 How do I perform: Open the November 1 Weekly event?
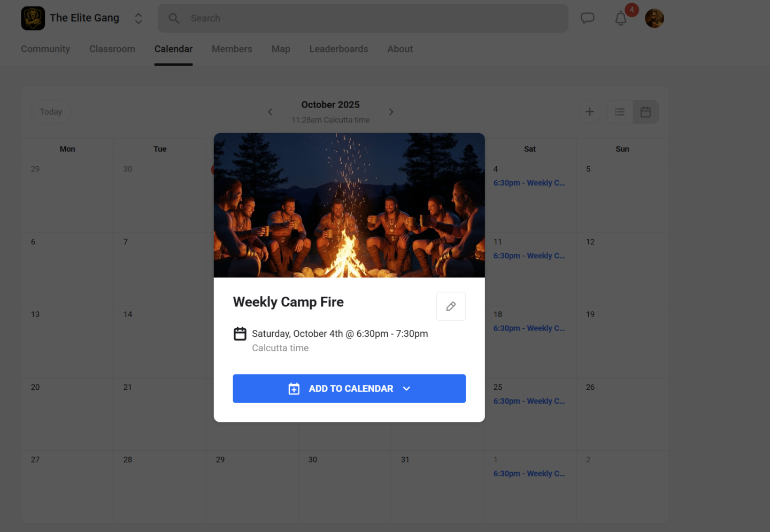(529, 474)
